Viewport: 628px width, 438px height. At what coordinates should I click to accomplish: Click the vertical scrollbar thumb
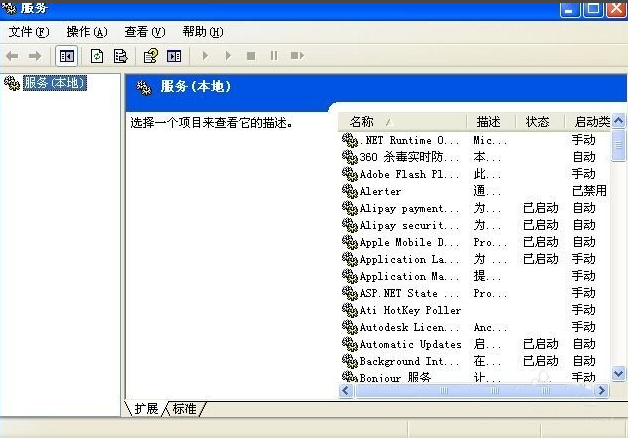click(618, 145)
